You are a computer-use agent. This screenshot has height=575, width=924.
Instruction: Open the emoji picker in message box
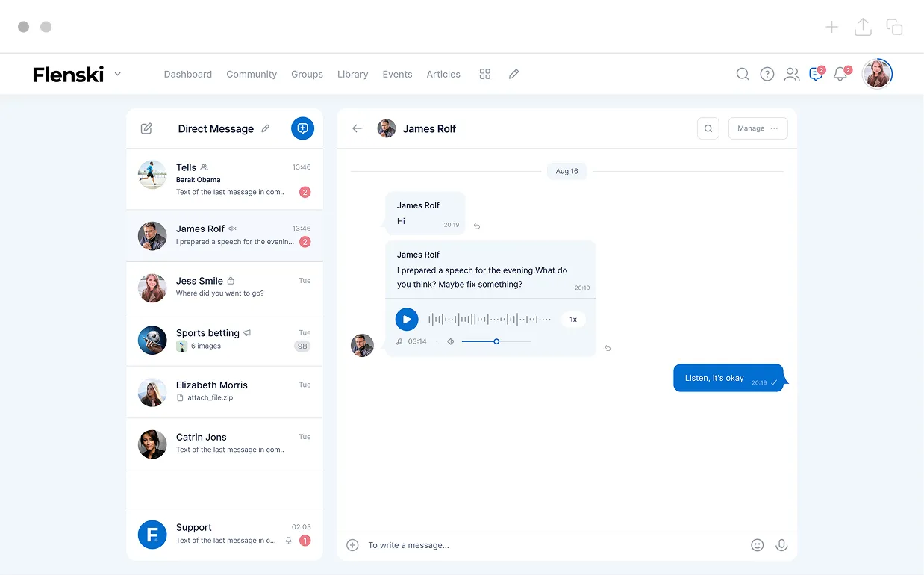pyautogui.click(x=757, y=545)
